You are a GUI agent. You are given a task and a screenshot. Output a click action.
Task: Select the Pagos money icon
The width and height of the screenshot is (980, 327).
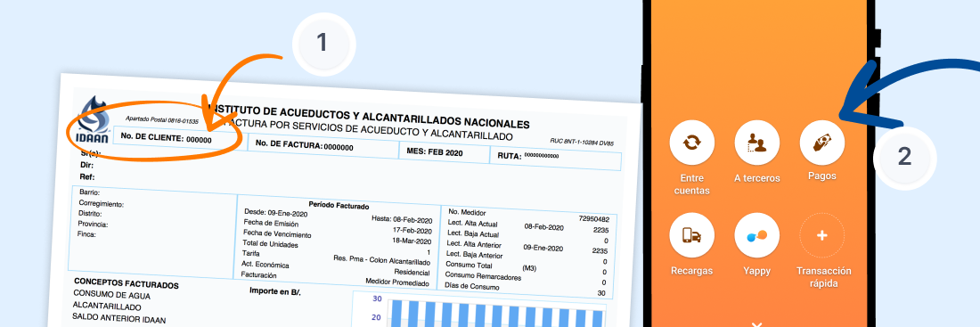tap(822, 143)
